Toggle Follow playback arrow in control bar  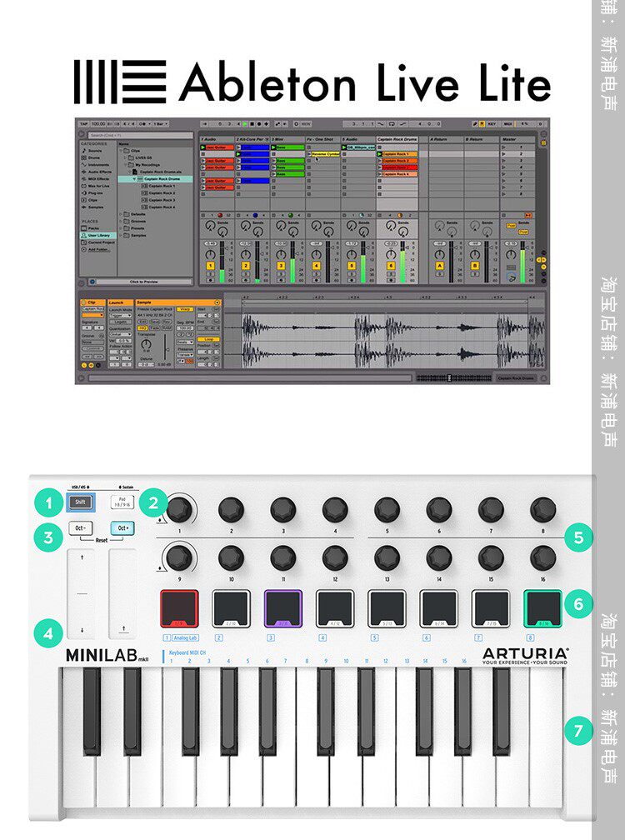point(205,124)
